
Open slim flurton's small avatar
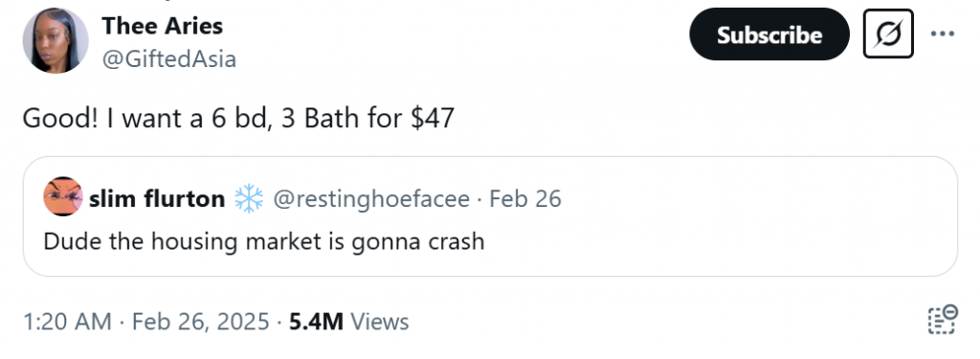click(63, 196)
